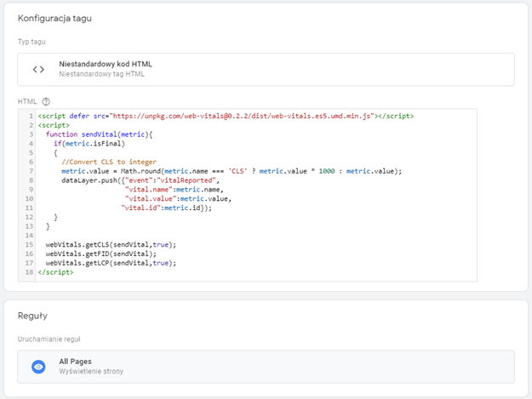Click the webVitals.getFID call line
This screenshot has height=399, width=532.
(104, 254)
